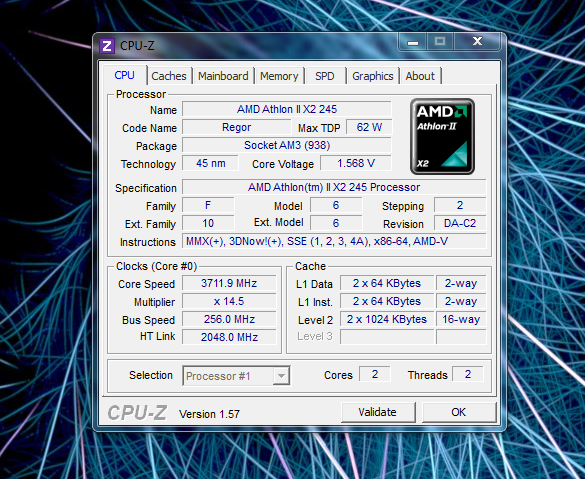Close the CPU-Z window
The image size is (585, 479).
(x=477, y=41)
